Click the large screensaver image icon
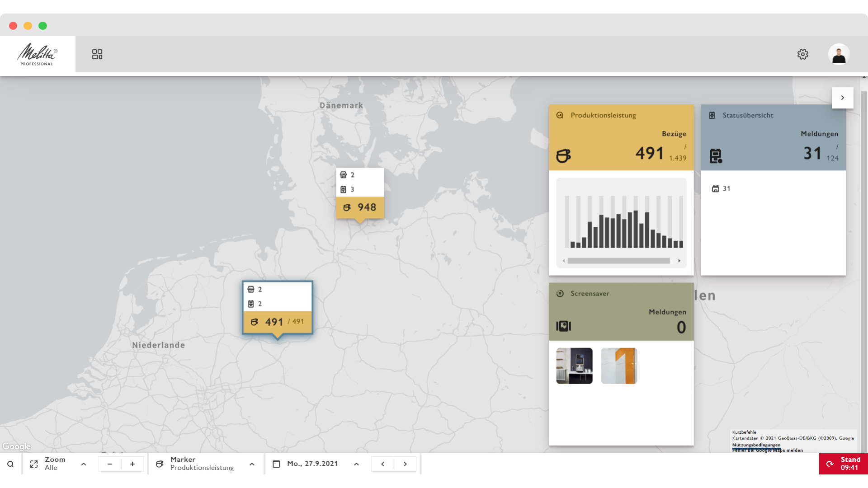868x488 pixels. (564, 326)
